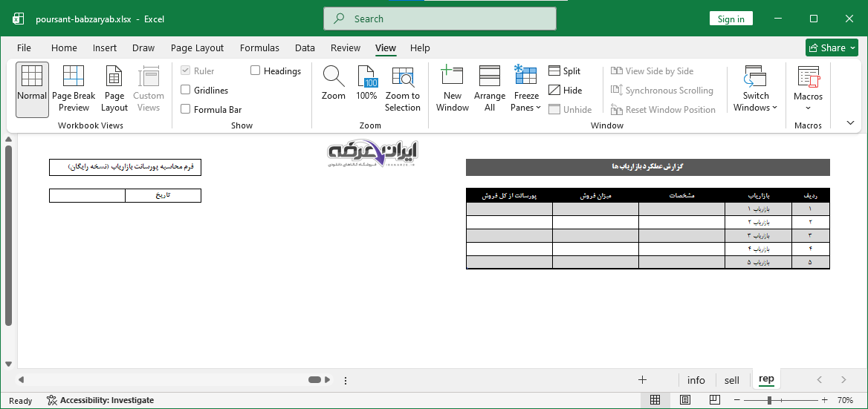Switch to the Formulas tab
Screen dimensions: 868x409
point(259,48)
